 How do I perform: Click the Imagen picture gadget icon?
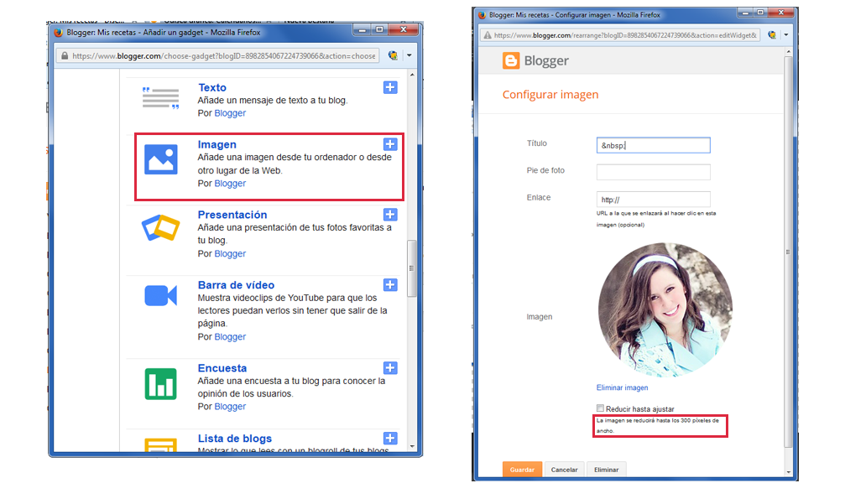point(160,158)
